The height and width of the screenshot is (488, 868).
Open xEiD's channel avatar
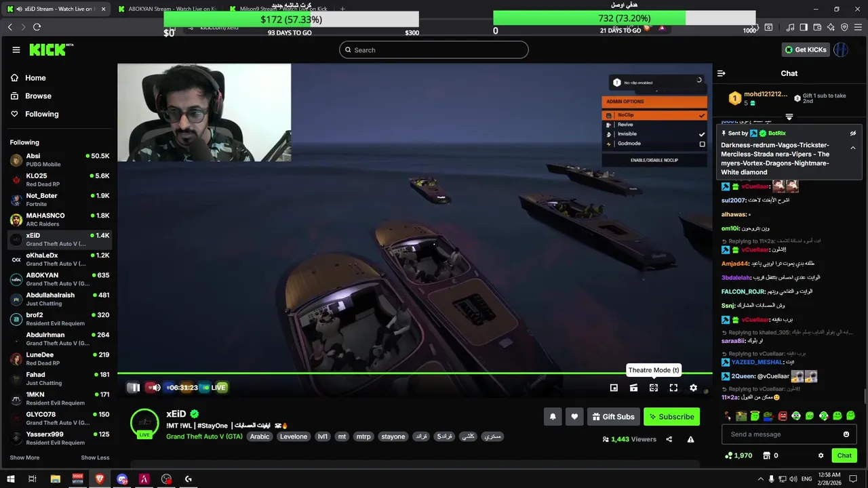(x=144, y=422)
